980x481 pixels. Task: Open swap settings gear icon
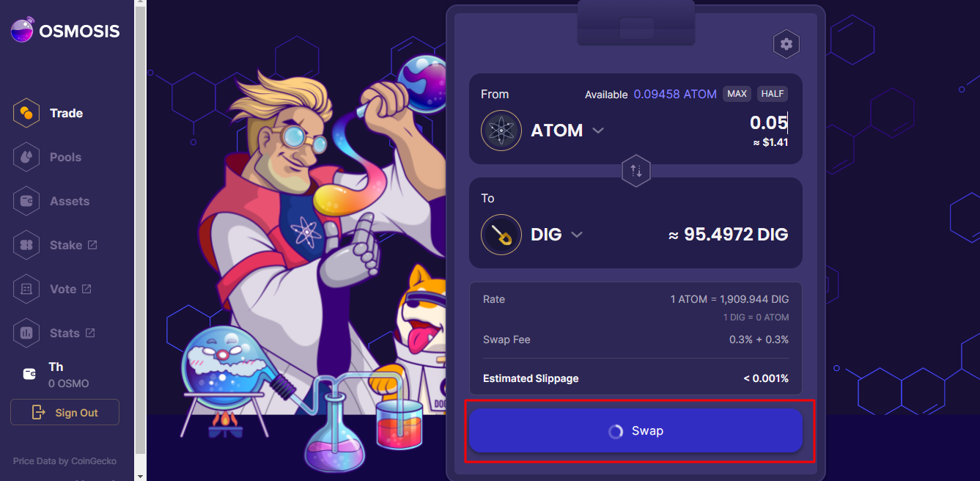[786, 44]
